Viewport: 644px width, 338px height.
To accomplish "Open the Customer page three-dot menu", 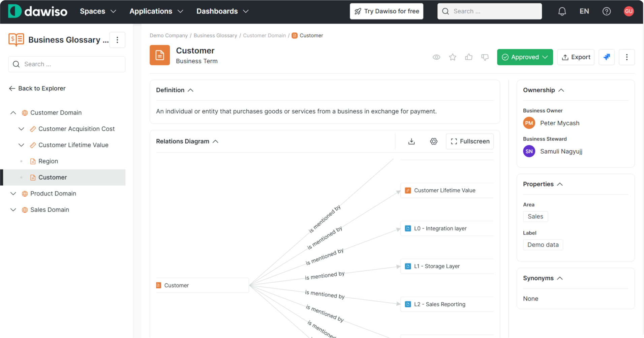I will pyautogui.click(x=626, y=57).
